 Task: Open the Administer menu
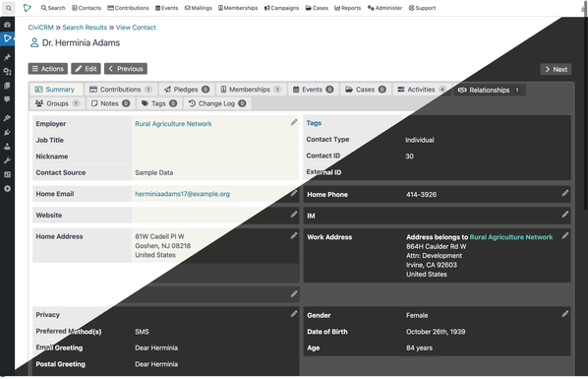pos(384,8)
